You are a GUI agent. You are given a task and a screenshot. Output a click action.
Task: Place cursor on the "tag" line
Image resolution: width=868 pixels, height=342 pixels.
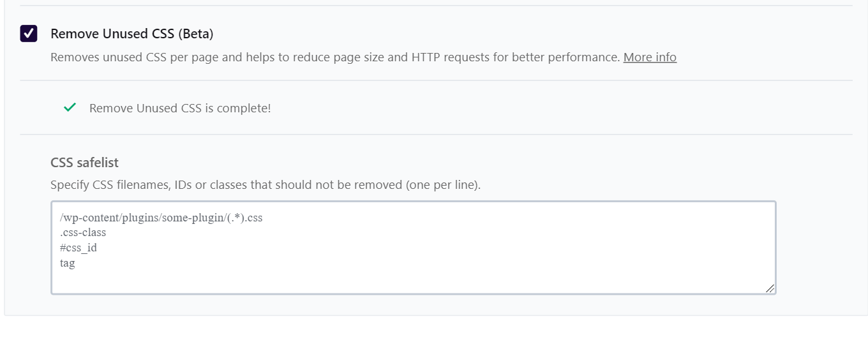(68, 263)
